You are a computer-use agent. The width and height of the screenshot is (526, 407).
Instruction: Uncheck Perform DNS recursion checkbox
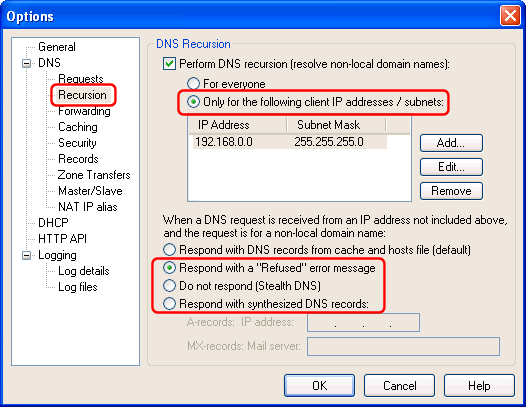pyautogui.click(x=169, y=64)
